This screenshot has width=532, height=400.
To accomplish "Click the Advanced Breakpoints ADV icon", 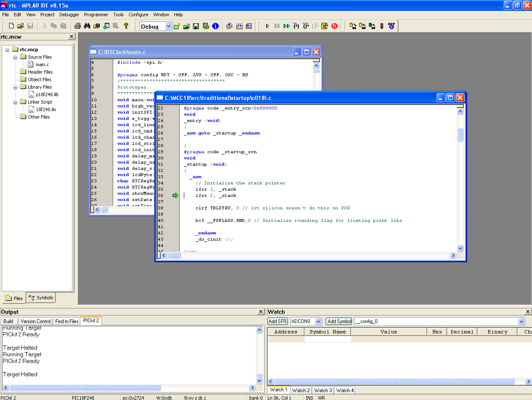I will 391,26.
